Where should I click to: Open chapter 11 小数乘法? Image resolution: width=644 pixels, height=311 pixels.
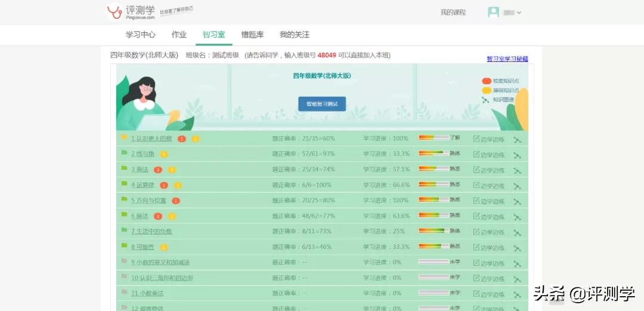(x=147, y=293)
